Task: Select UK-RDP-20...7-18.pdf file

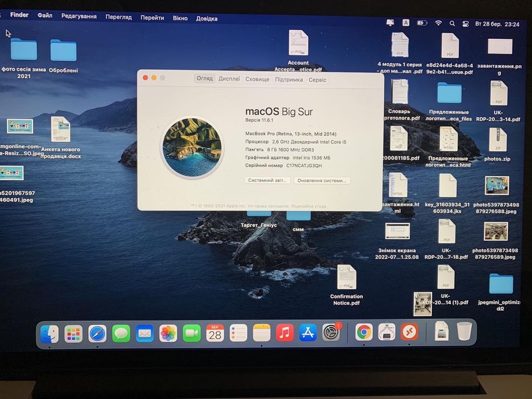Action: coord(446,231)
